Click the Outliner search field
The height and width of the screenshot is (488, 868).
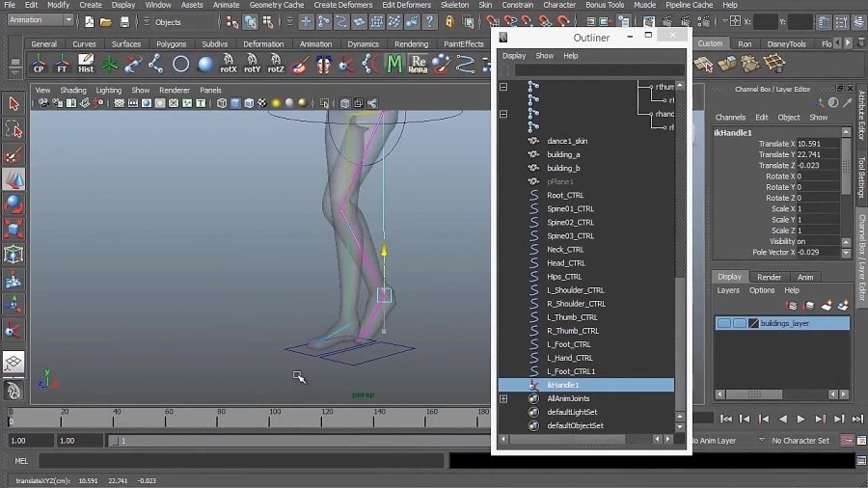[x=599, y=70]
